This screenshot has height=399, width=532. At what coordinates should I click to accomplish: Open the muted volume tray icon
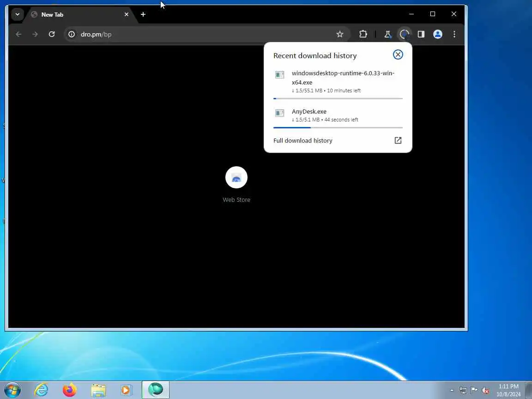pos(485,390)
